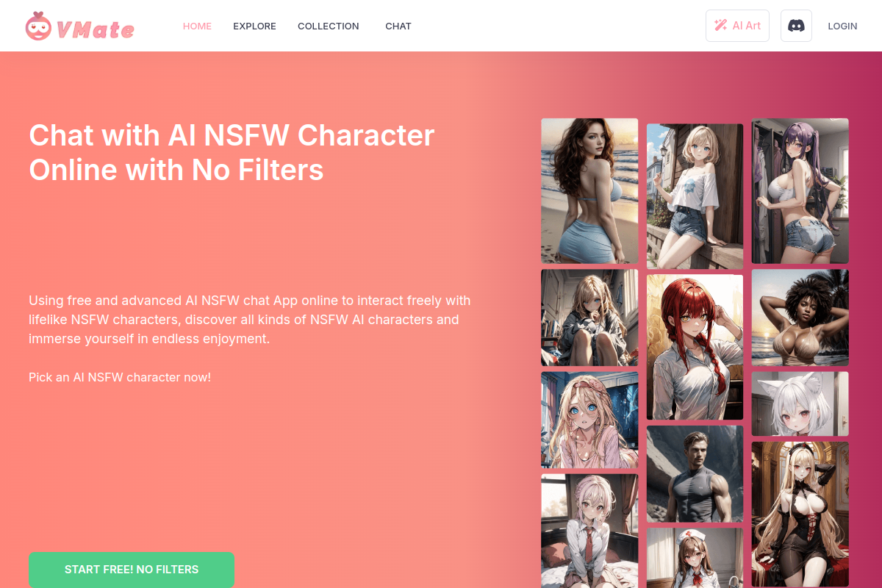This screenshot has width=882, height=588.
Task: Click START FREE! NO FILTERS button
Action: (x=132, y=570)
